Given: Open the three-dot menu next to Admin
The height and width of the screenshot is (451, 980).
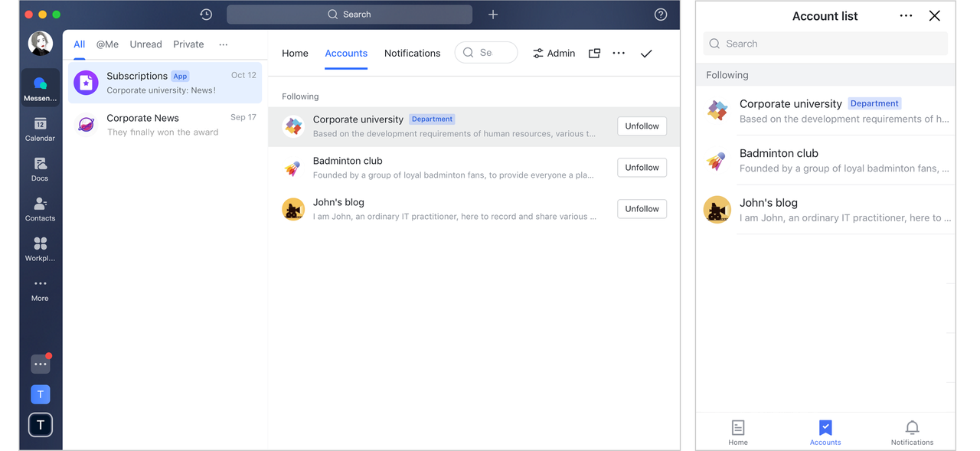Looking at the screenshot, I should pos(619,54).
